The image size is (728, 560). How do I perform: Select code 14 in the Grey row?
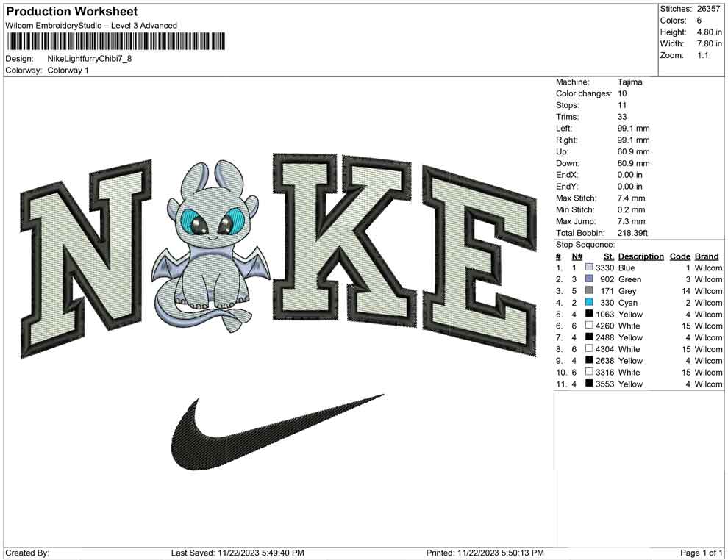pos(686,291)
